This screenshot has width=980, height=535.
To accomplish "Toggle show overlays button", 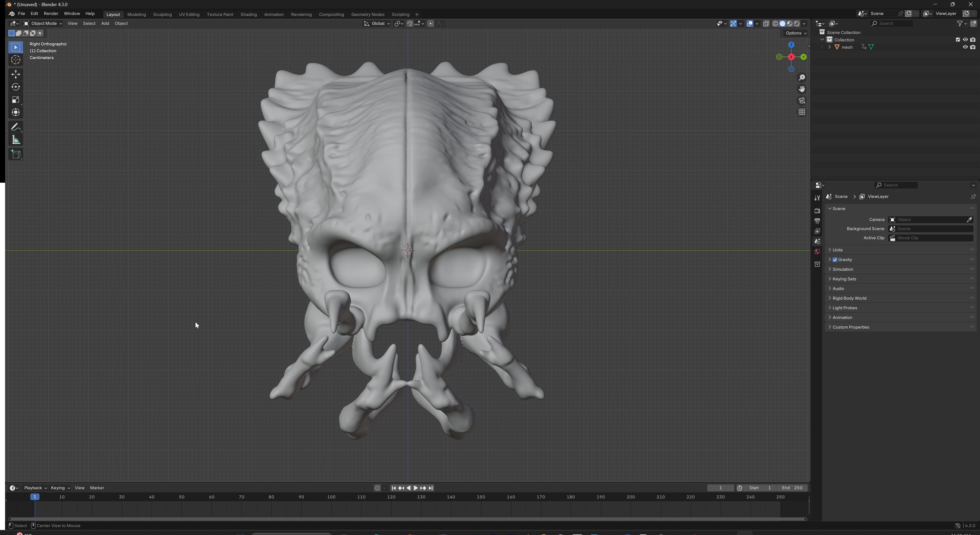I will (x=749, y=24).
